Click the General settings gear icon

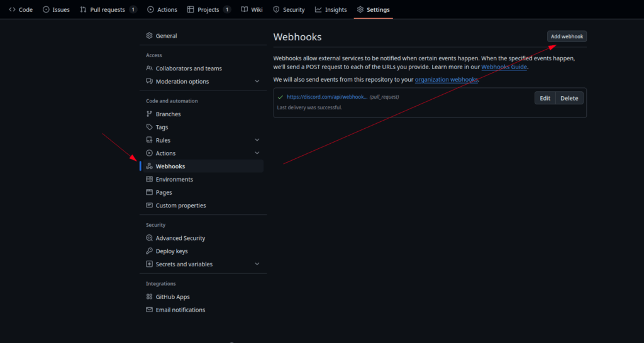pyautogui.click(x=149, y=36)
